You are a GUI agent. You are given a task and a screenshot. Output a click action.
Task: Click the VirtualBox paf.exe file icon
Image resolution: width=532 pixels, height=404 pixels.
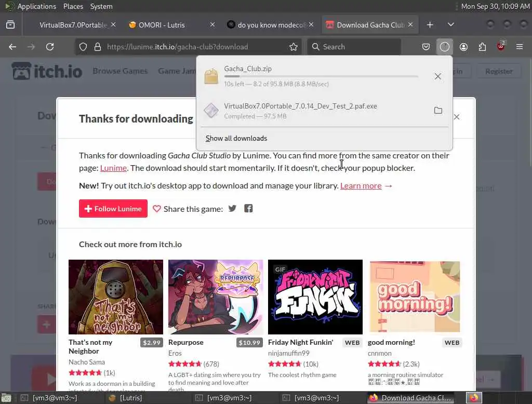(x=211, y=111)
